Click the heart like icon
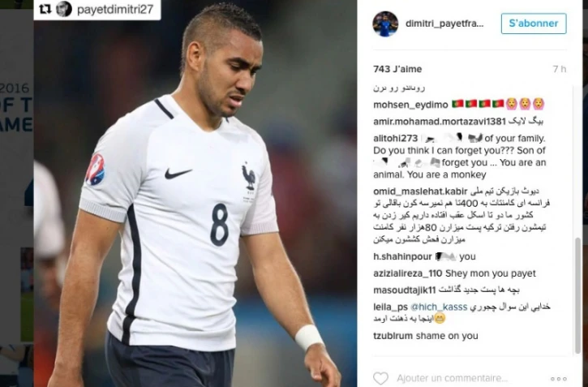The height and width of the screenshot is (387, 588). click(380, 378)
